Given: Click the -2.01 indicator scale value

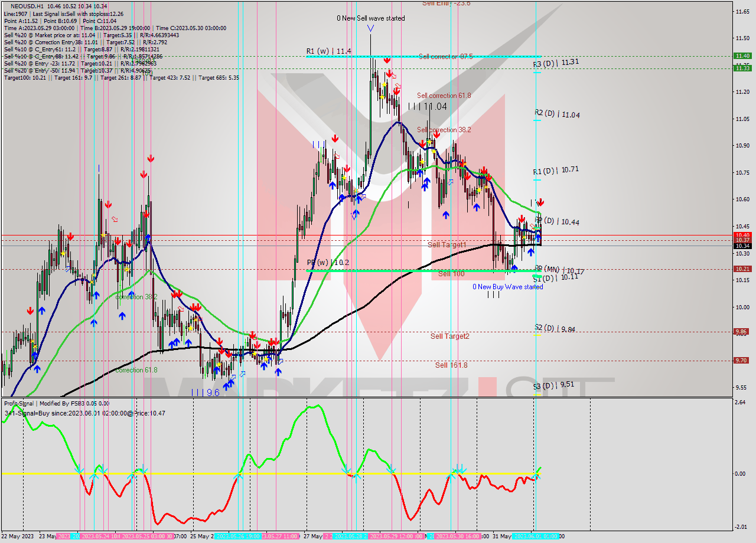Looking at the screenshot, I should [x=742, y=527].
